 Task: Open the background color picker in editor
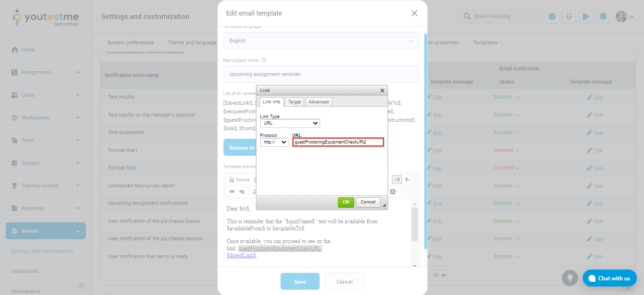(394, 192)
